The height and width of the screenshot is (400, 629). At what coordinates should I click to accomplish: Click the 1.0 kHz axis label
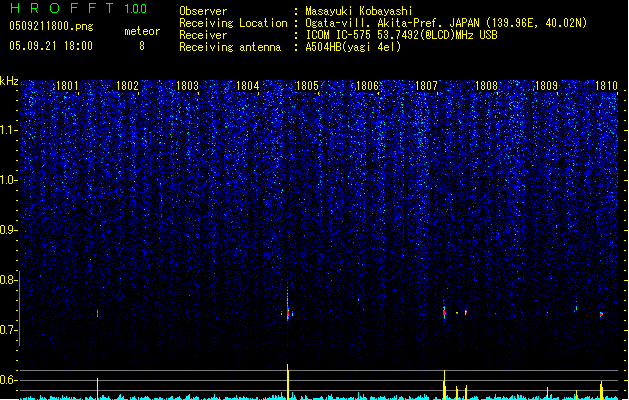click(x=8, y=180)
